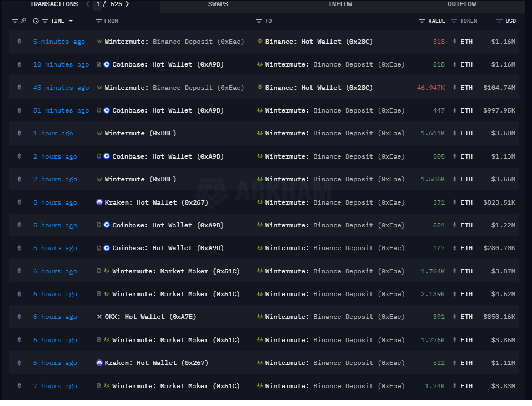This screenshot has height=406, width=532.
Task: Click the USD amount '$280.70K'
Action: (x=499, y=248)
